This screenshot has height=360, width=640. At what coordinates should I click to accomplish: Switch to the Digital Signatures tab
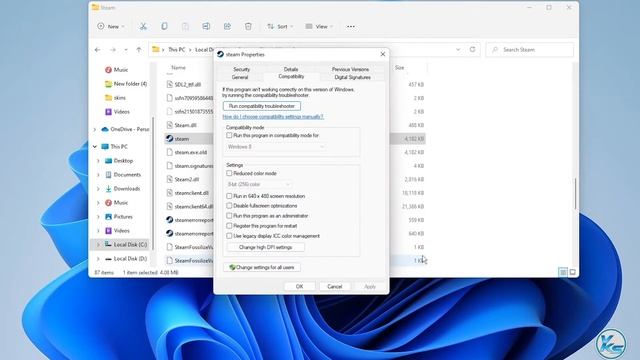pyautogui.click(x=353, y=77)
